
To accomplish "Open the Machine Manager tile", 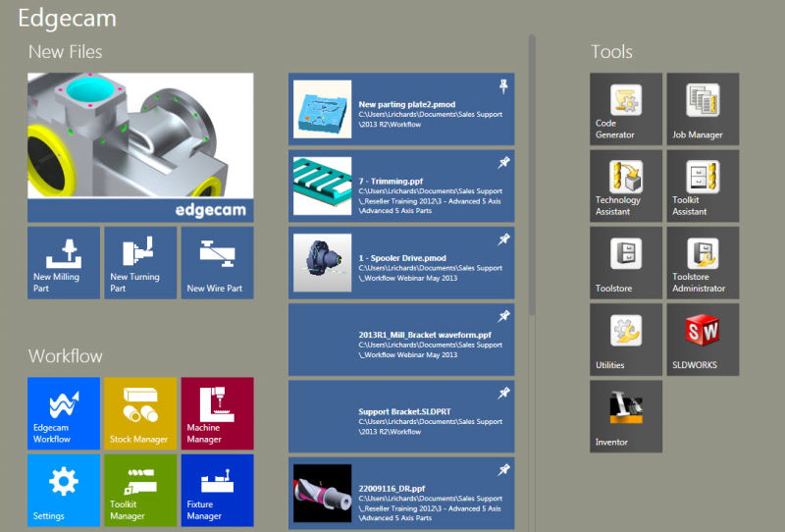I will tap(217, 413).
